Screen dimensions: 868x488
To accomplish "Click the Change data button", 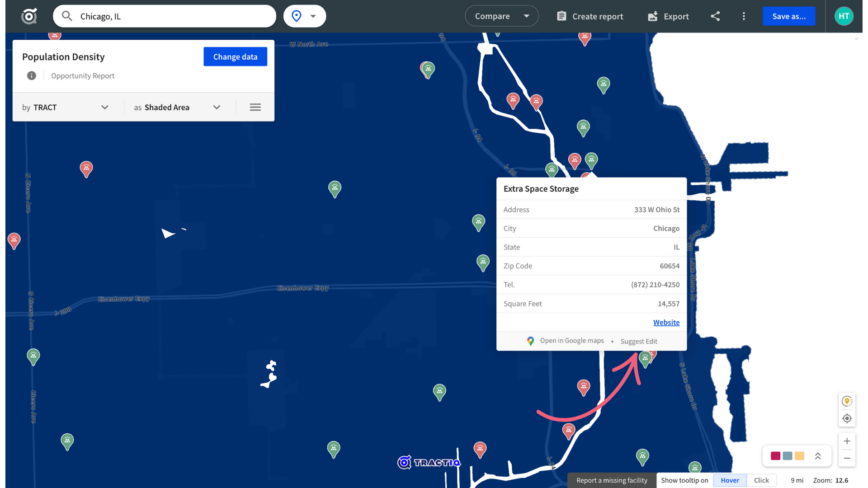I will tap(235, 56).
